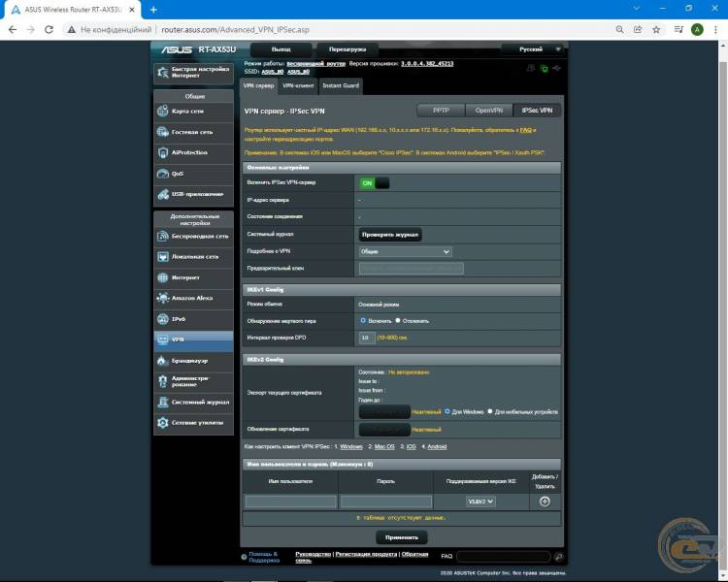
Task: Switch to Instant Guard tab
Action: 341,86
